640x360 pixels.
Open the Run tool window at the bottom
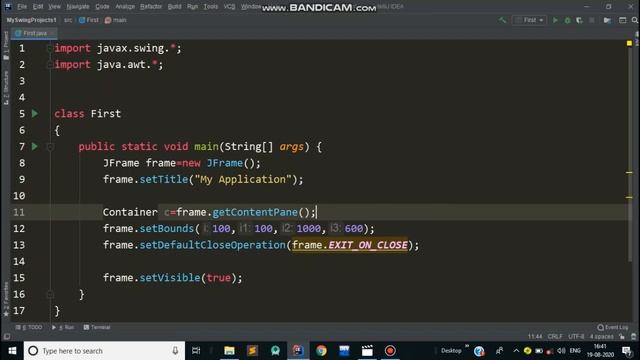tap(63, 327)
